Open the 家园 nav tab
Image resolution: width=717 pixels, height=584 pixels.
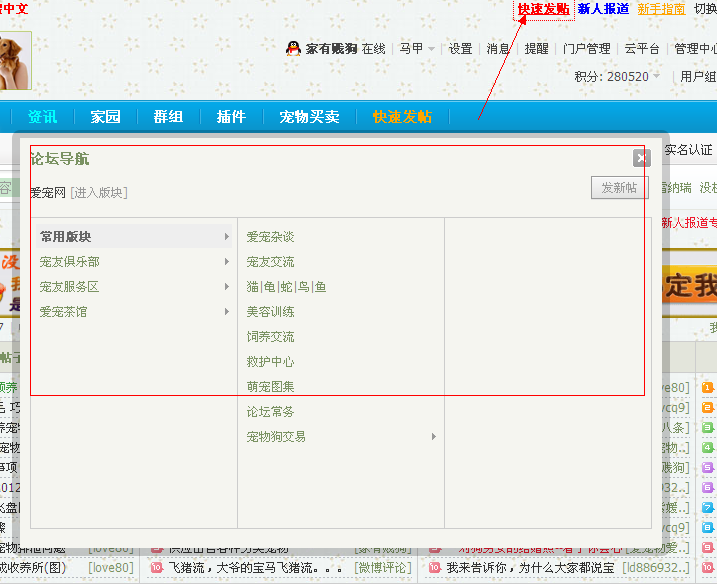tap(105, 117)
